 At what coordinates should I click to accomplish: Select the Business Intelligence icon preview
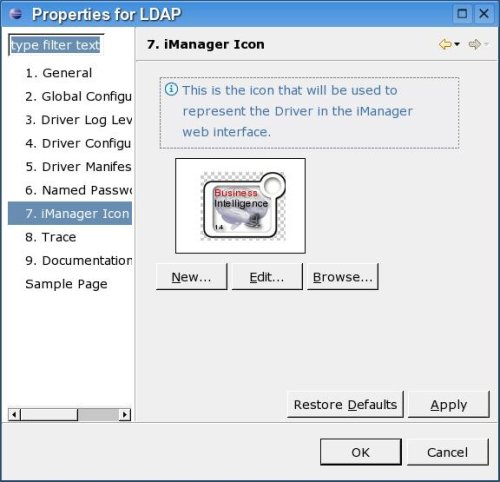(240, 206)
